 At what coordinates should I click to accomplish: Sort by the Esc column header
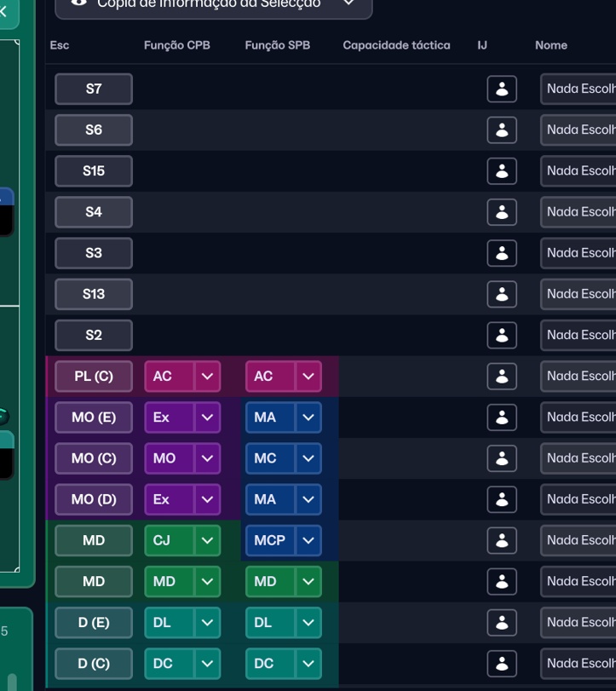pyautogui.click(x=60, y=45)
